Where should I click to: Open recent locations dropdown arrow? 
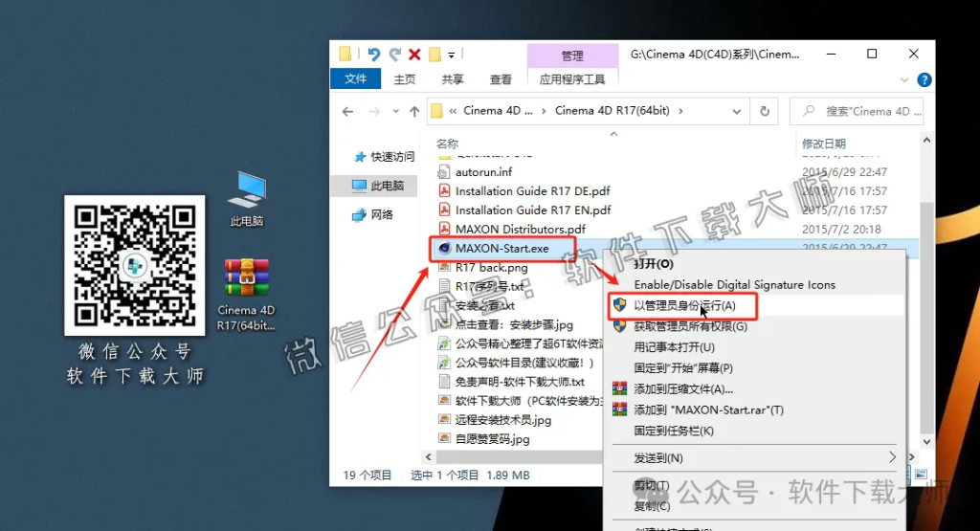coord(395,111)
